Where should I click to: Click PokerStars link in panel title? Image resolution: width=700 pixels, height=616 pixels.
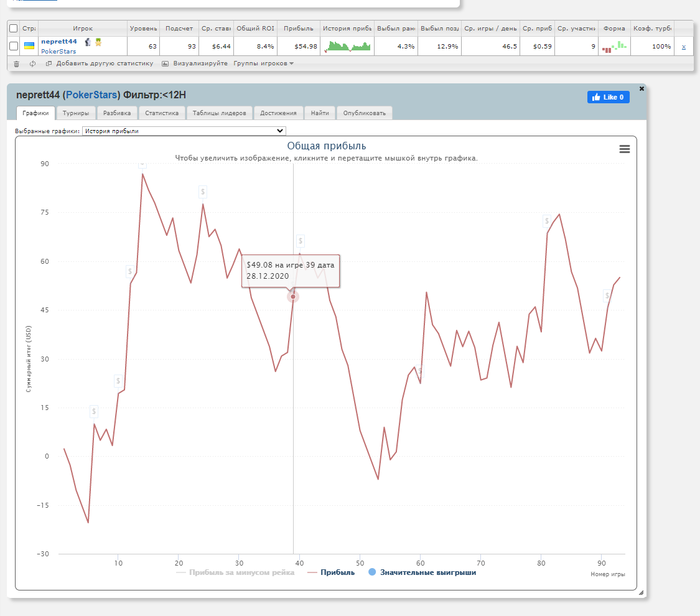[x=92, y=95]
